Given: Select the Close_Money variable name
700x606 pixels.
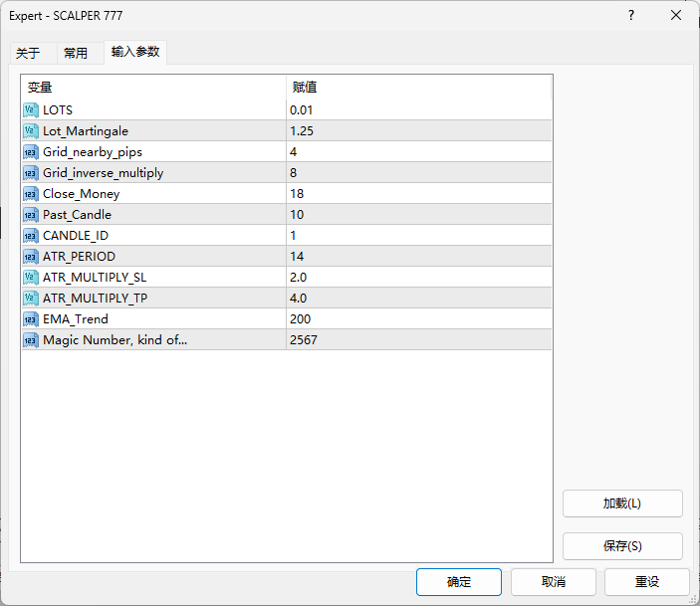Looking at the screenshot, I should click(82, 194).
